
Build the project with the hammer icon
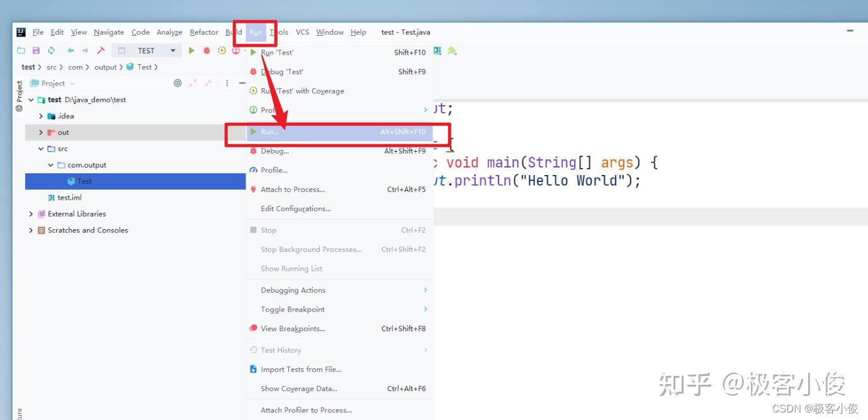tap(101, 50)
